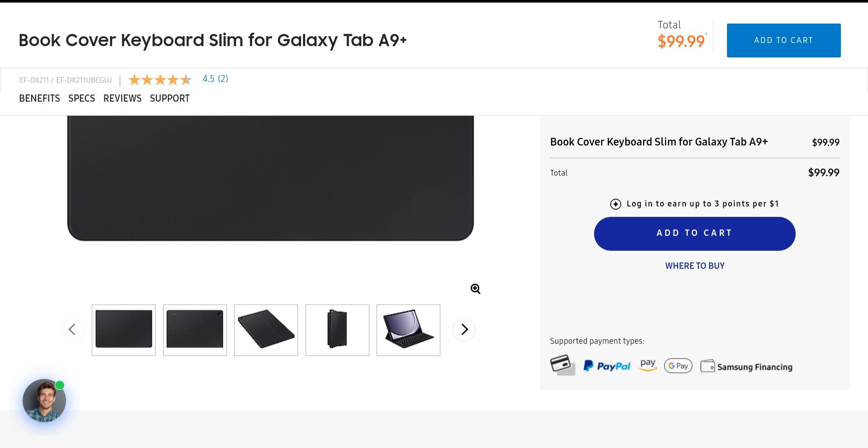Screen dimensions: 868x448
Task: Click the previous image carousel arrow
Action: pyautogui.click(x=73, y=330)
